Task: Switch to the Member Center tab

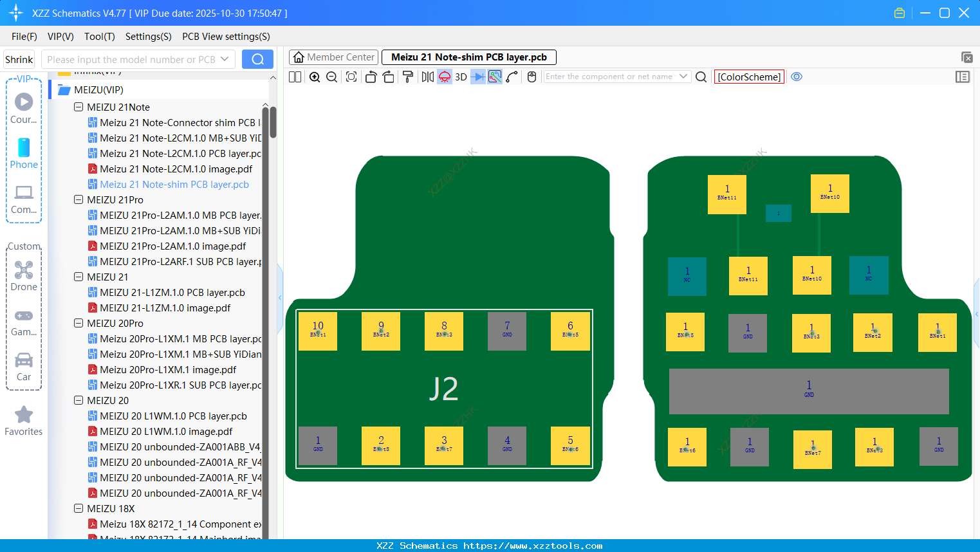Action: [x=334, y=57]
